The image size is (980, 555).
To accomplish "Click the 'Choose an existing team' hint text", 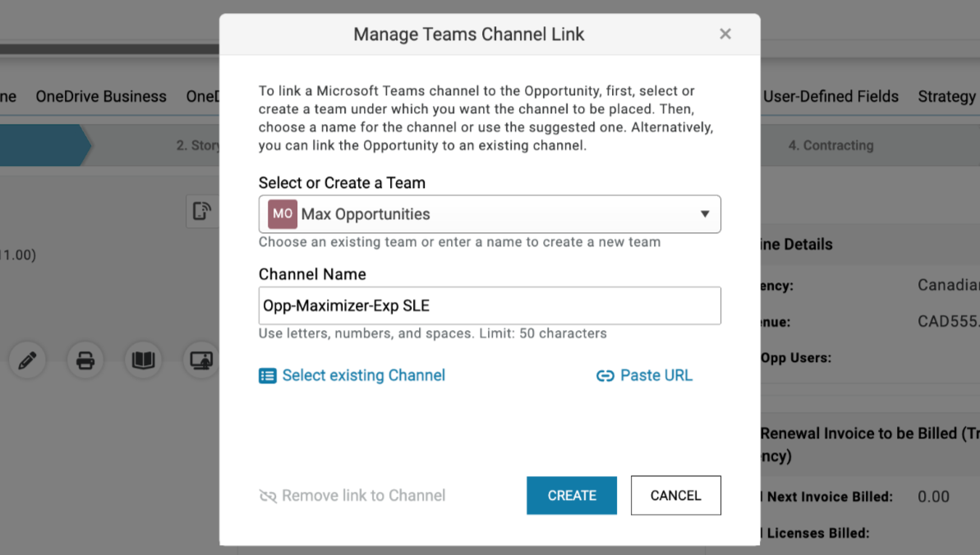I will pos(459,242).
